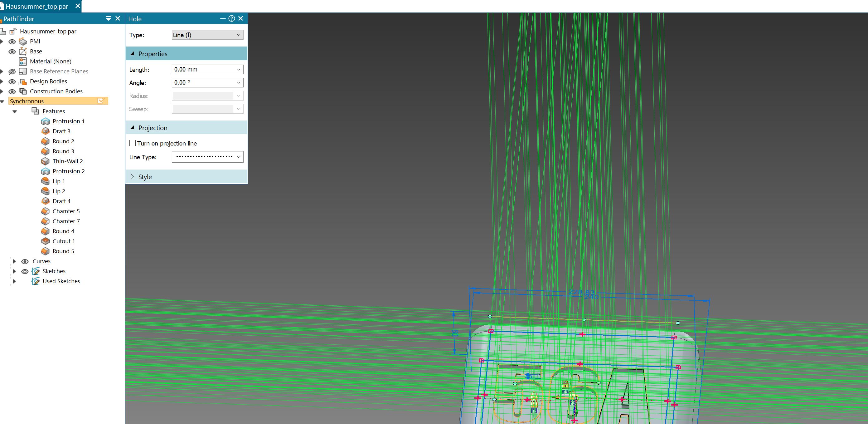Collapse the Projection section
Screen dimensions: 868x424
(x=132, y=127)
